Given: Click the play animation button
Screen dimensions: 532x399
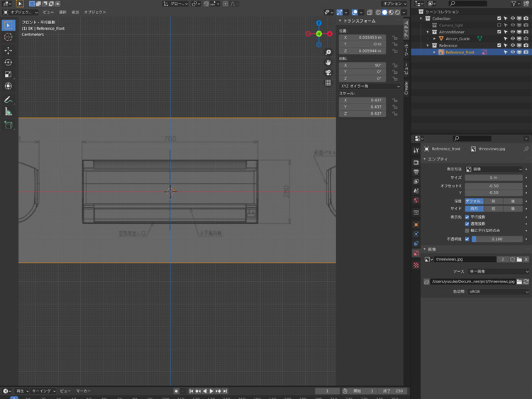Looking at the screenshot, I should click(211, 391).
